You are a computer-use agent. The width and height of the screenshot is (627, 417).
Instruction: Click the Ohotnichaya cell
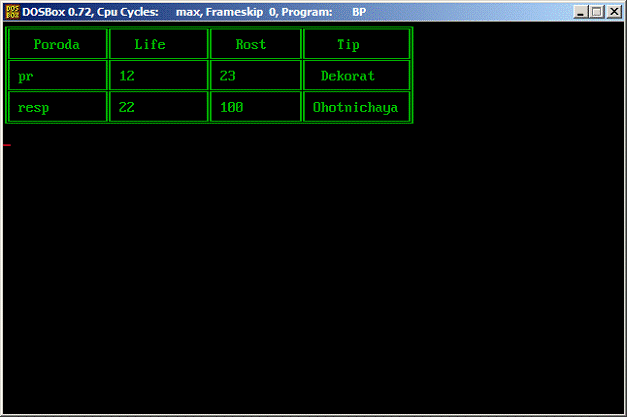[356, 106]
